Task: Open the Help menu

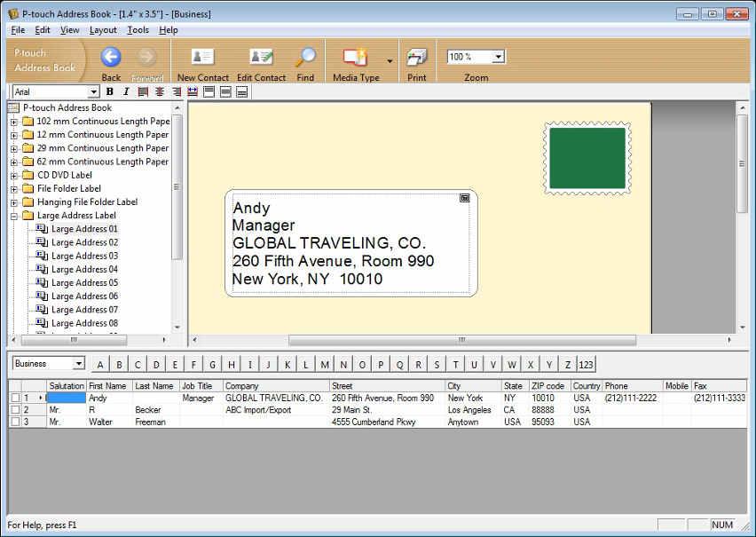Action: (169, 30)
